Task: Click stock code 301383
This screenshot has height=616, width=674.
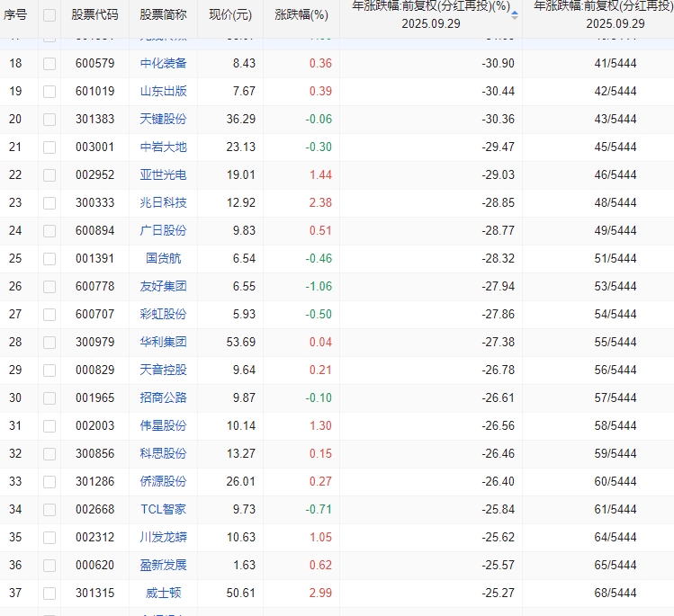Action: coord(95,119)
